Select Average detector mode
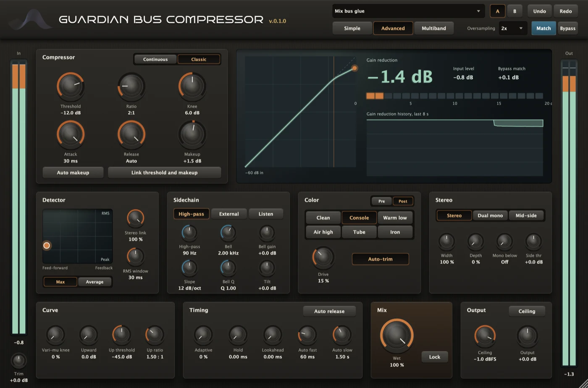Image resolution: width=588 pixels, height=388 pixels. [94, 282]
